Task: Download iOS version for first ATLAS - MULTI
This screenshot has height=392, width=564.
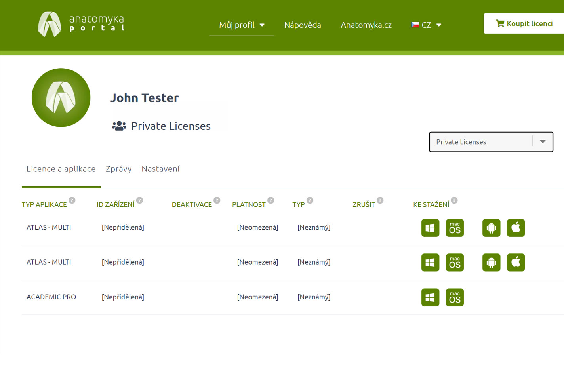Action: coord(516,228)
